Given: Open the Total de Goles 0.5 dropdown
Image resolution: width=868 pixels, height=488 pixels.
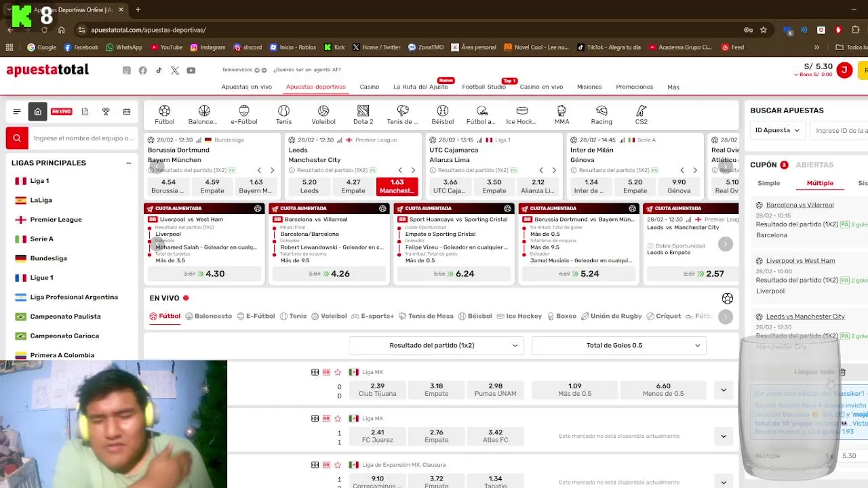Looking at the screenshot, I should coord(619,346).
